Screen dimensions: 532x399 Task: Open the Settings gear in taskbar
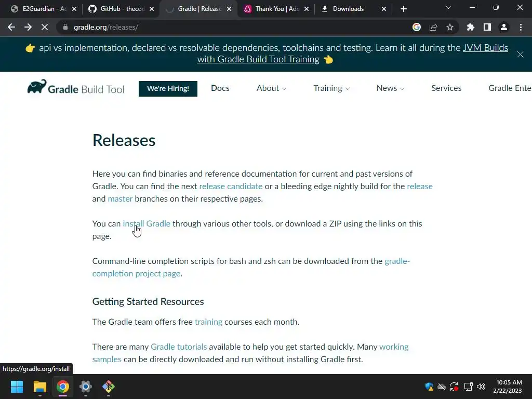coord(86,387)
